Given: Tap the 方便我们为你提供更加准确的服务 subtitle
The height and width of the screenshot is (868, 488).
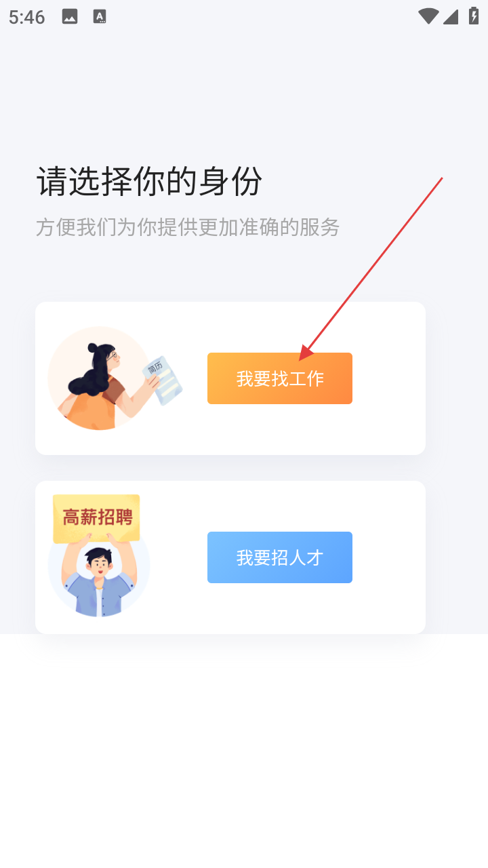Looking at the screenshot, I should pyautogui.click(x=188, y=227).
